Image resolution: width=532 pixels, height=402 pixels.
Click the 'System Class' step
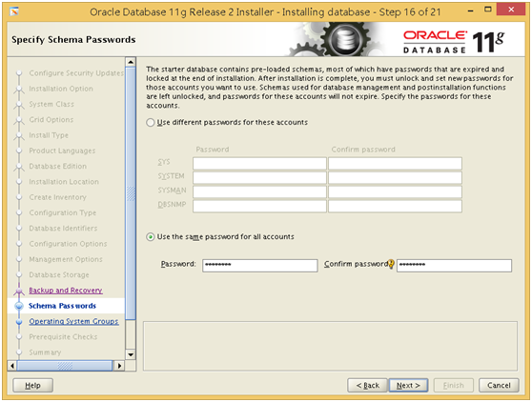[x=51, y=105]
